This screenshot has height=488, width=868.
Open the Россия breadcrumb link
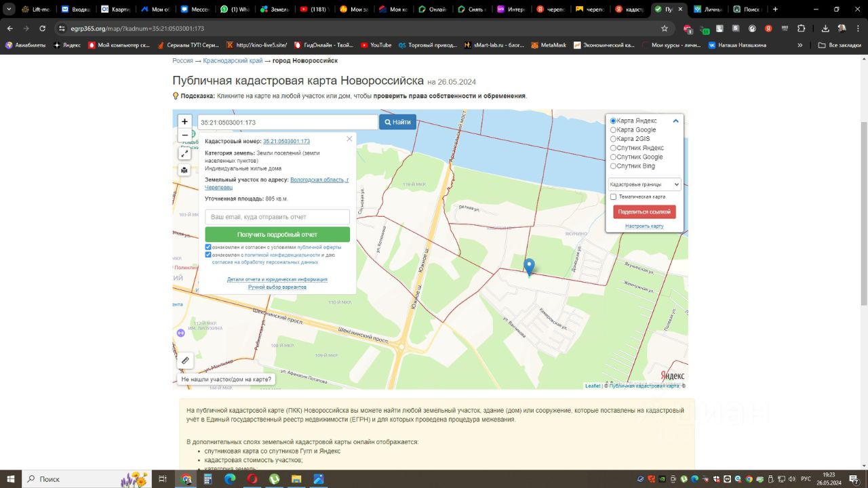pos(182,60)
